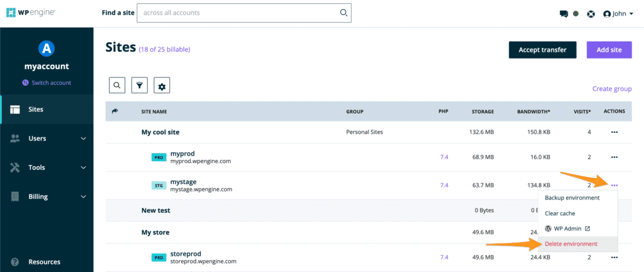644x272 pixels.
Task: Open actions menu for My cool site
Action: (x=614, y=132)
